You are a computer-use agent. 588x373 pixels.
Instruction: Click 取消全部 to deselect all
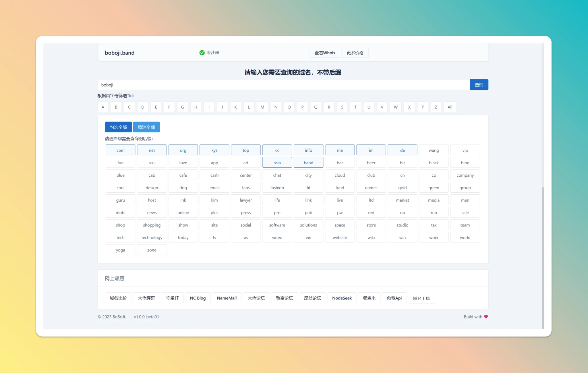point(146,127)
